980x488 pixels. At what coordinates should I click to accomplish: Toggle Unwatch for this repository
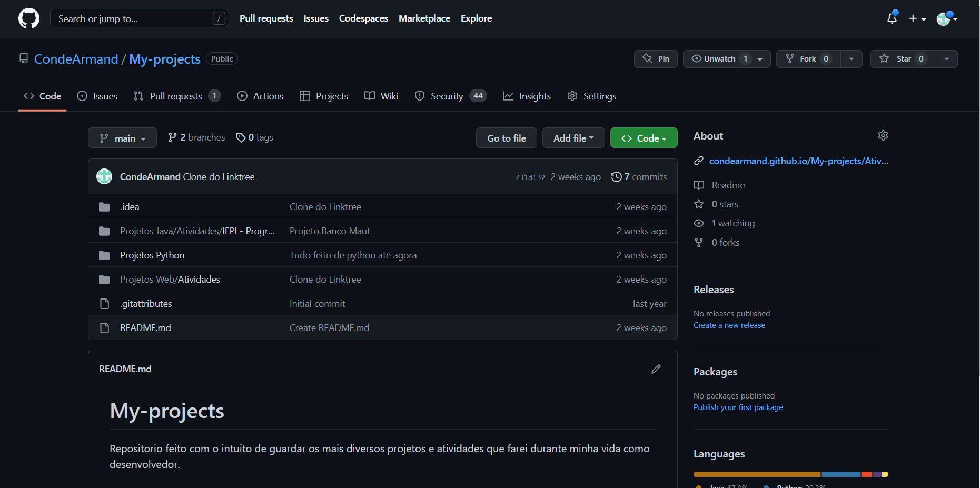pyautogui.click(x=720, y=58)
